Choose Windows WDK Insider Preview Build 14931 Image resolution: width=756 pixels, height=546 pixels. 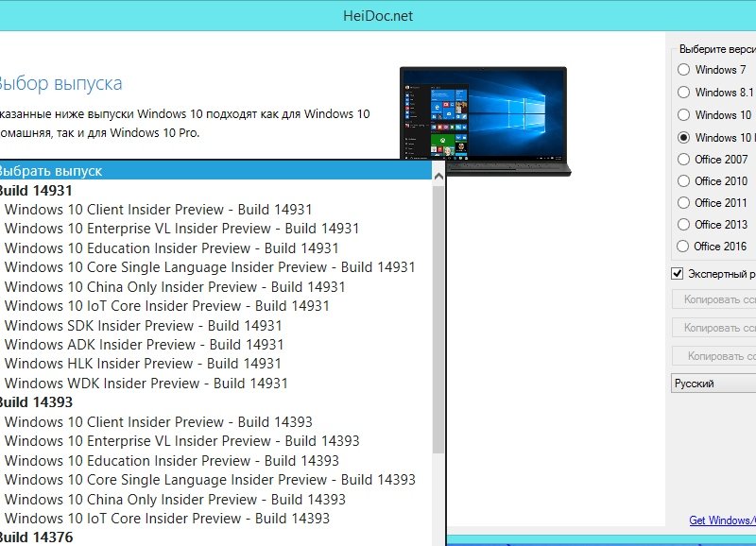(x=215, y=384)
